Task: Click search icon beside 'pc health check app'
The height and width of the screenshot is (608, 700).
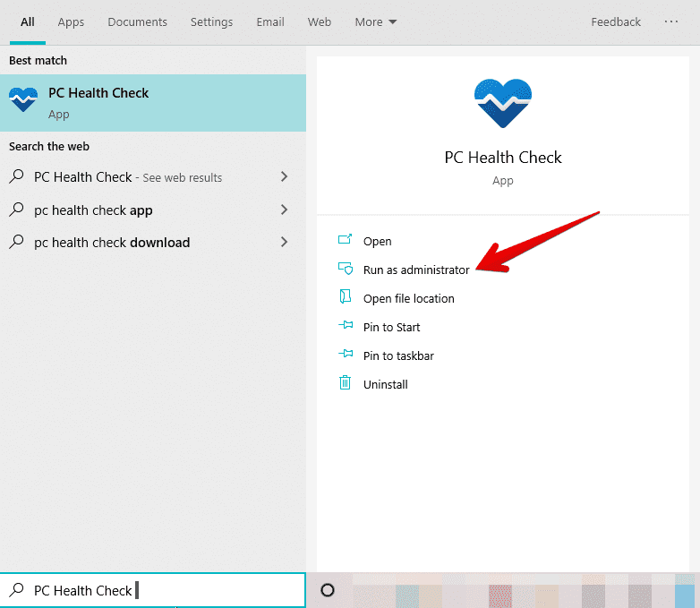Action: tap(16, 210)
